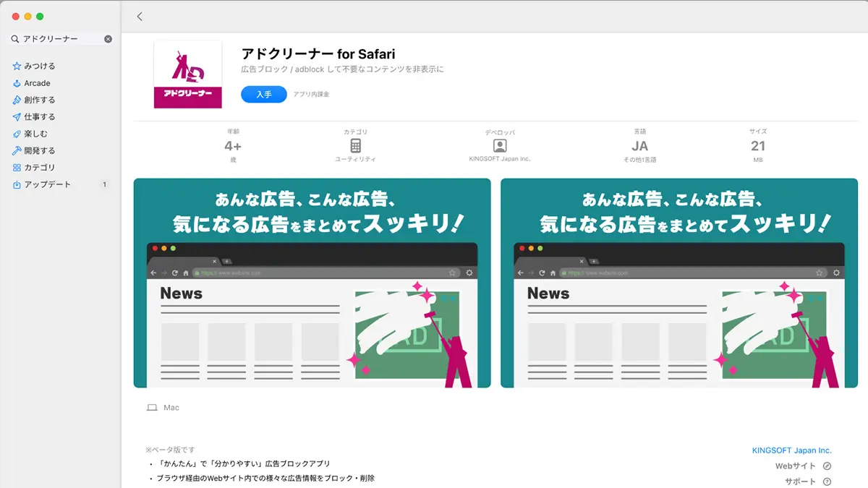View the first app screenshot
This screenshot has width=868, height=488.
point(312,281)
